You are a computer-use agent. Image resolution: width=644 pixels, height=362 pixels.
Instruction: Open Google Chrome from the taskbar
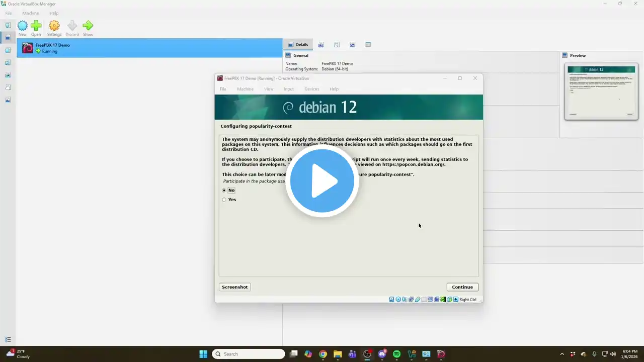click(x=323, y=354)
